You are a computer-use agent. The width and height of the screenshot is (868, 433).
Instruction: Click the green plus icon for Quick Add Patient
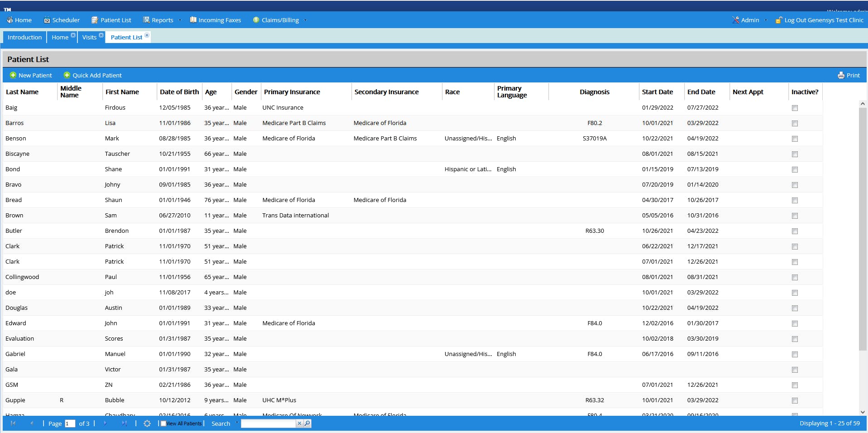pyautogui.click(x=67, y=75)
